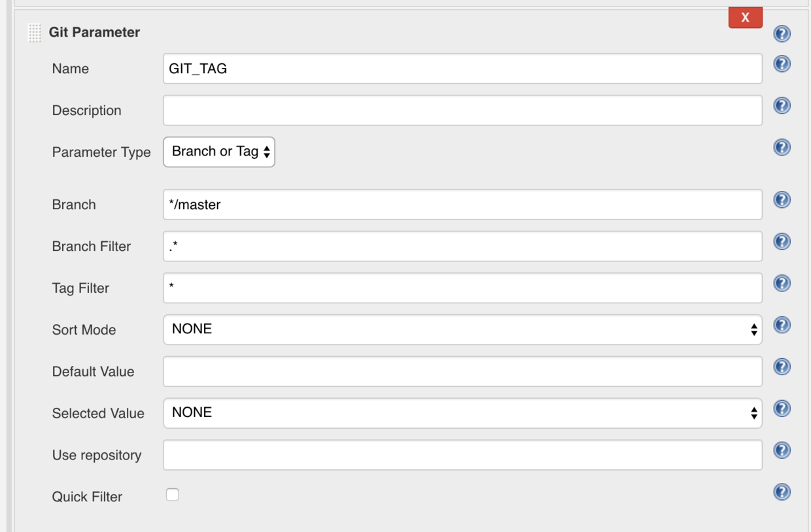Delete Git Parameter with red X button
The image size is (811, 532).
point(745,18)
